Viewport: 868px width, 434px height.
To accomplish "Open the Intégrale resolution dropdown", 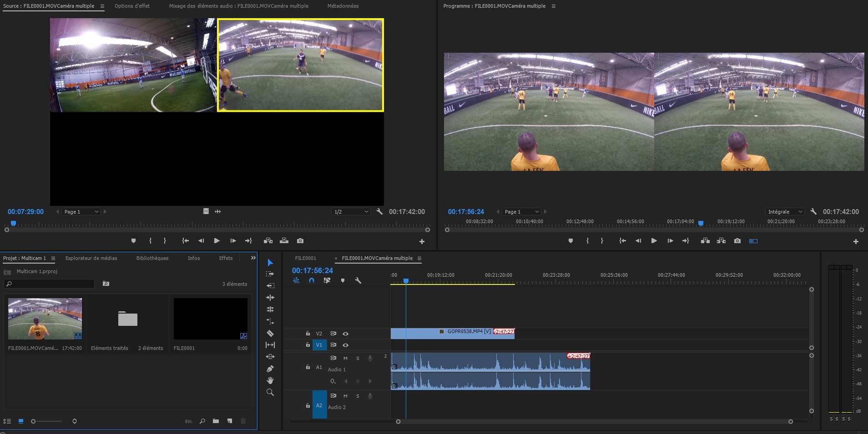I will pyautogui.click(x=785, y=212).
